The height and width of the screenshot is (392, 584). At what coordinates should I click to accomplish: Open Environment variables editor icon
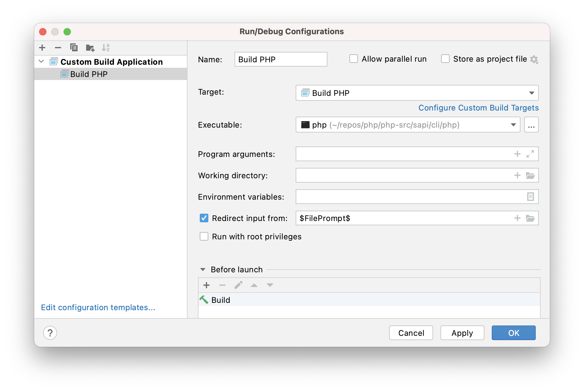[x=530, y=197]
